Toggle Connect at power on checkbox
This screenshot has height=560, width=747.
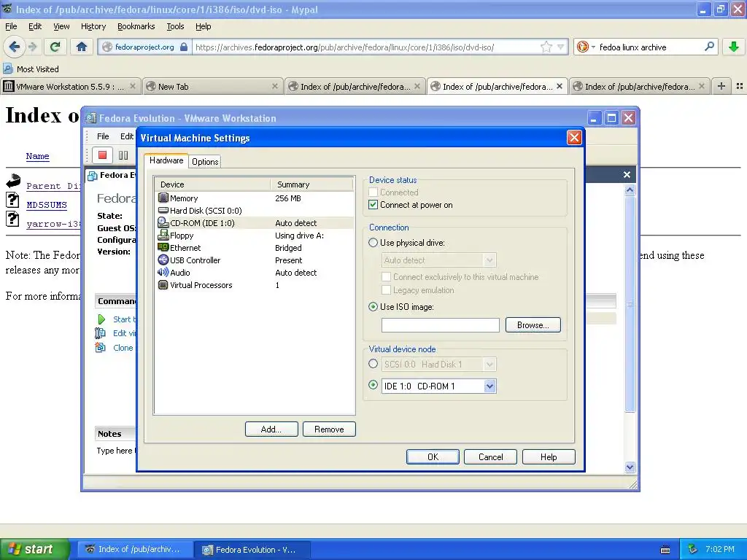pos(373,205)
